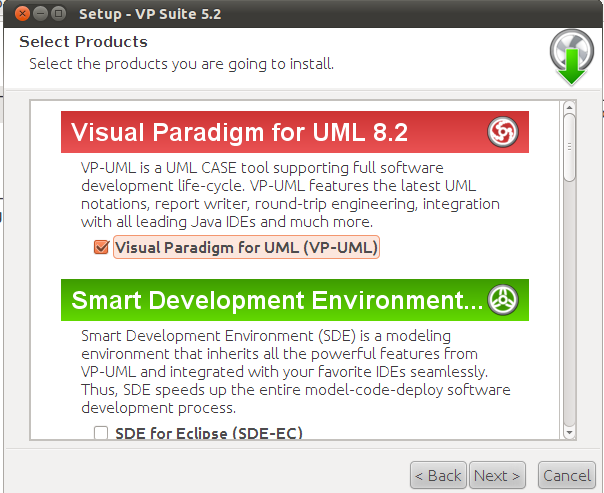
Task: Maximize the Setup window
Action: (x=59, y=14)
